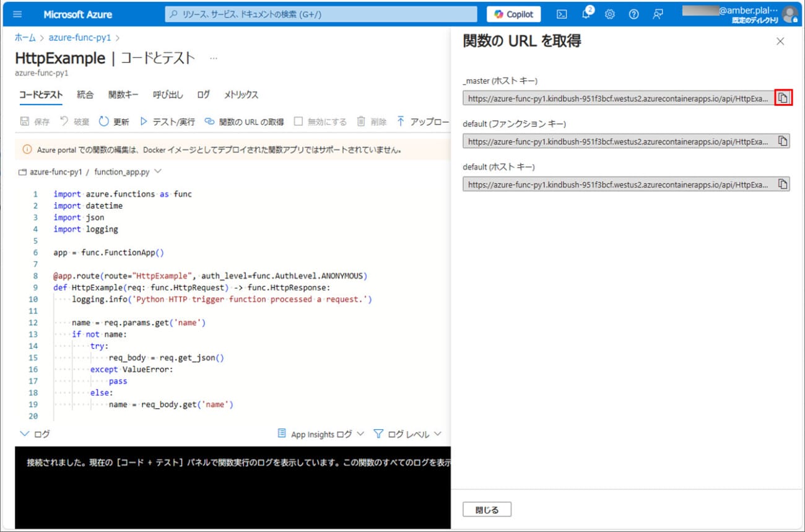The height and width of the screenshot is (532, 805).
Task: Click 関数の URL の取得 in the toolbar
Action: tap(244, 122)
